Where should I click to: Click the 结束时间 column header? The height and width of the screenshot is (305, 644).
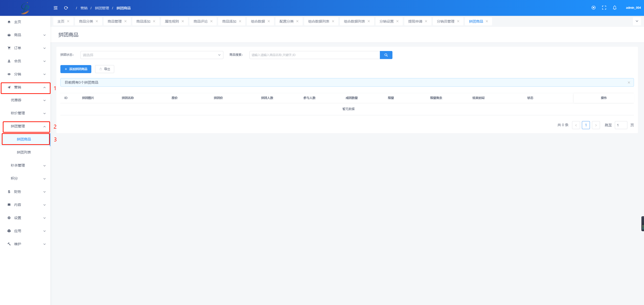pyautogui.click(x=478, y=98)
